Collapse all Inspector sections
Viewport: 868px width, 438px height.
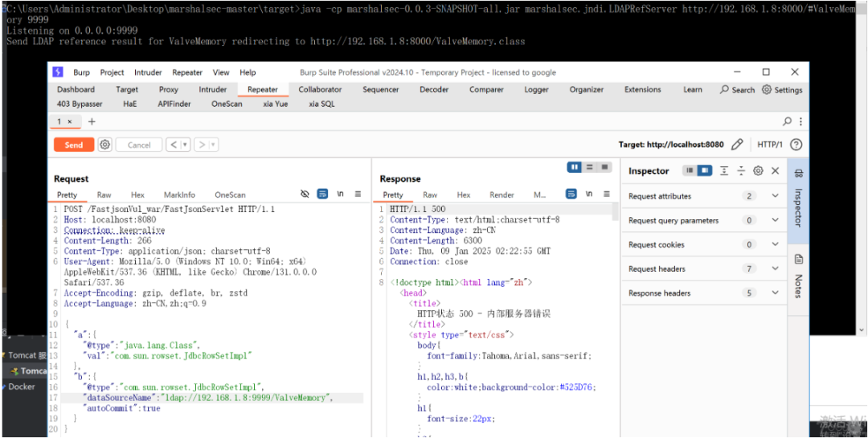pos(741,170)
